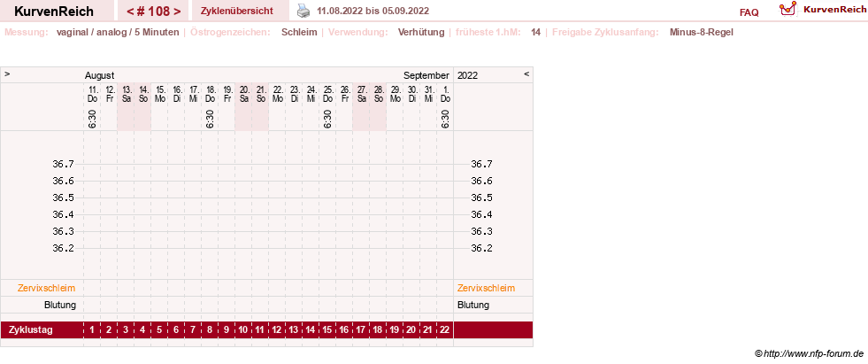868x364 pixels.
Task: Click the 2022 year header
Action: [x=468, y=75]
